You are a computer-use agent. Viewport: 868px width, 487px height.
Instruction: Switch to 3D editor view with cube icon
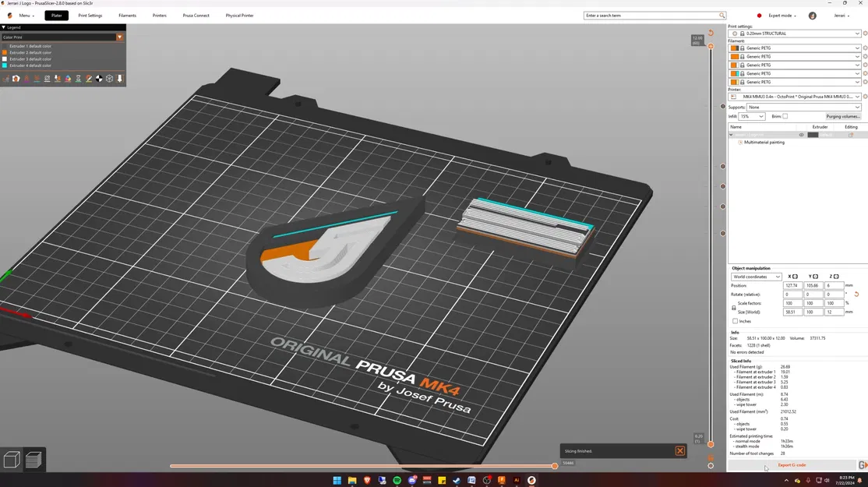[12, 460]
